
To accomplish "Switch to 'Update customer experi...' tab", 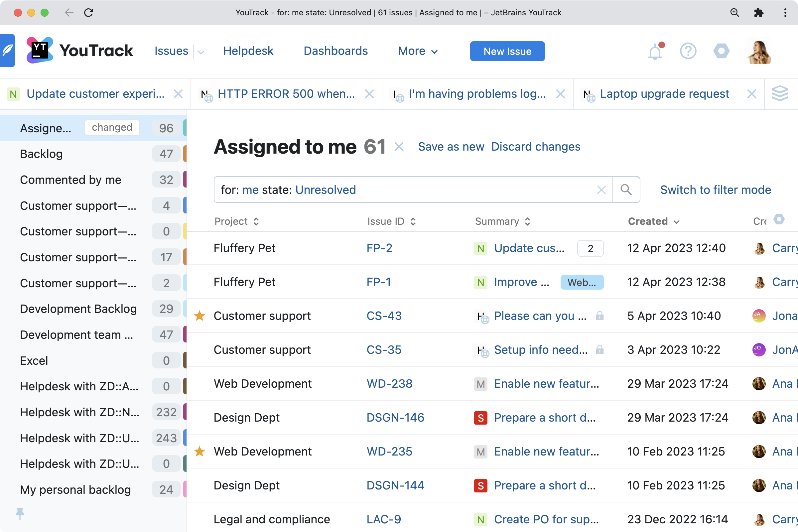I will click(x=95, y=94).
